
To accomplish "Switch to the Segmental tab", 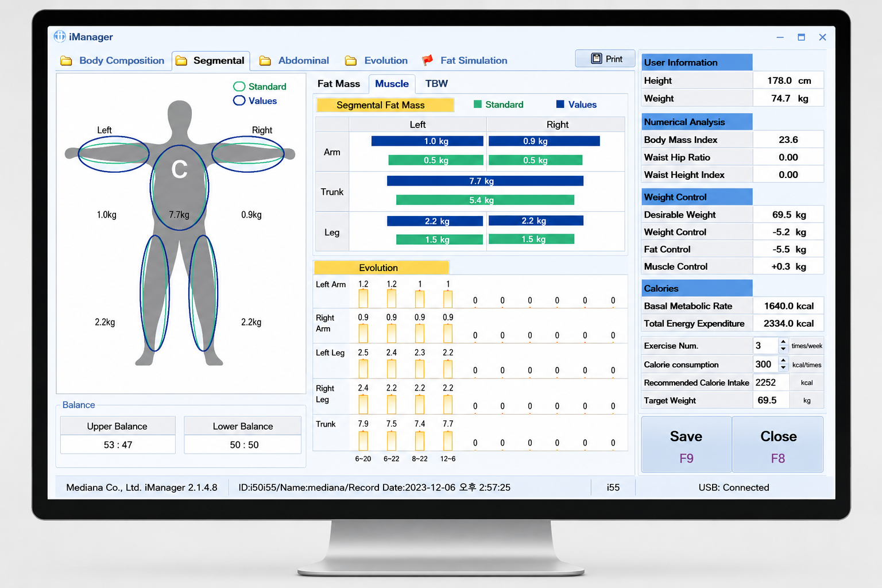I will point(211,60).
